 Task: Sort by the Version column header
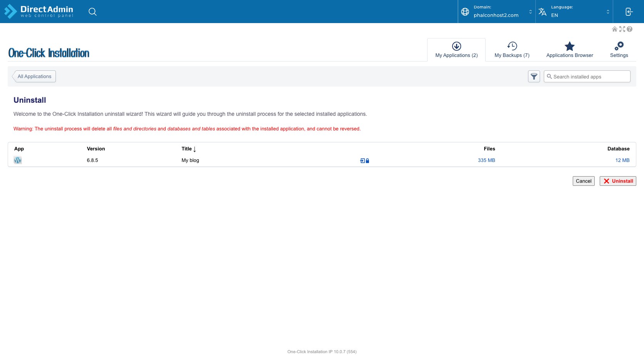click(x=96, y=149)
